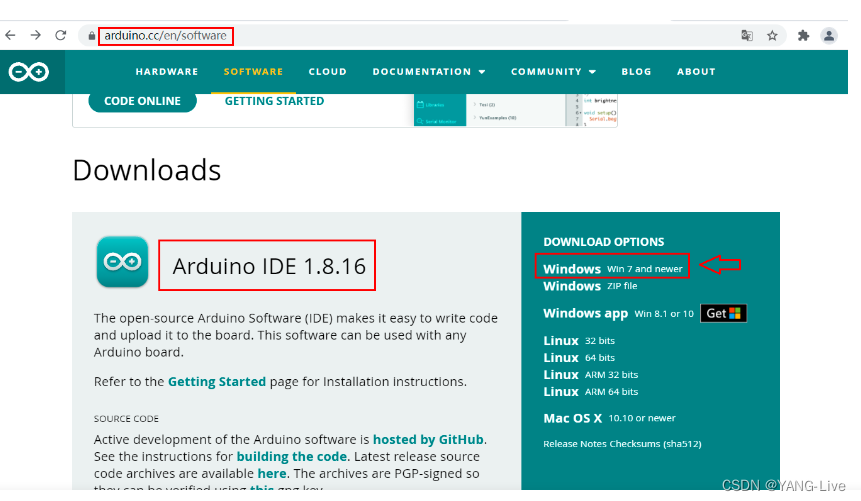The image size is (861, 501).
Task: Open the Release Notes link
Action: 574,444
